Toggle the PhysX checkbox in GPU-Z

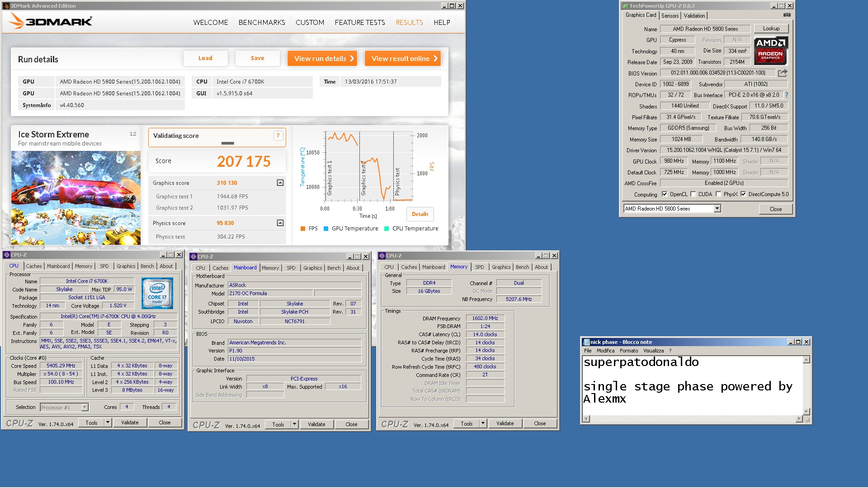(x=718, y=194)
